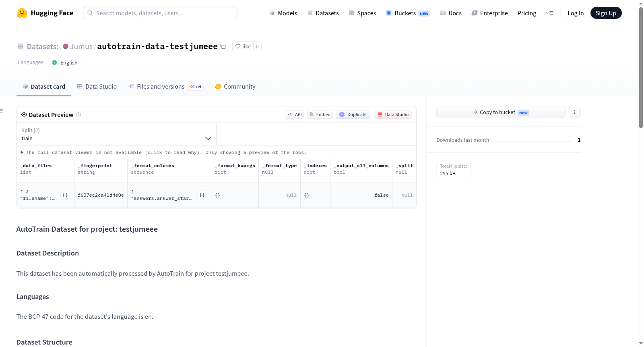This screenshot has height=347, width=644.
Task: Click the Dataset Structure heading
Action: tap(44, 342)
